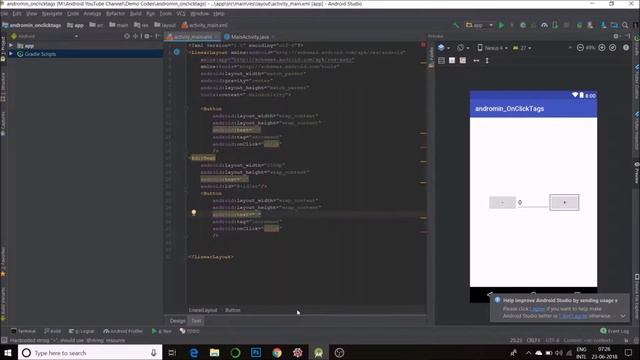Open the Refactor menu
This screenshot has height=360, width=640.
[x=116, y=13]
